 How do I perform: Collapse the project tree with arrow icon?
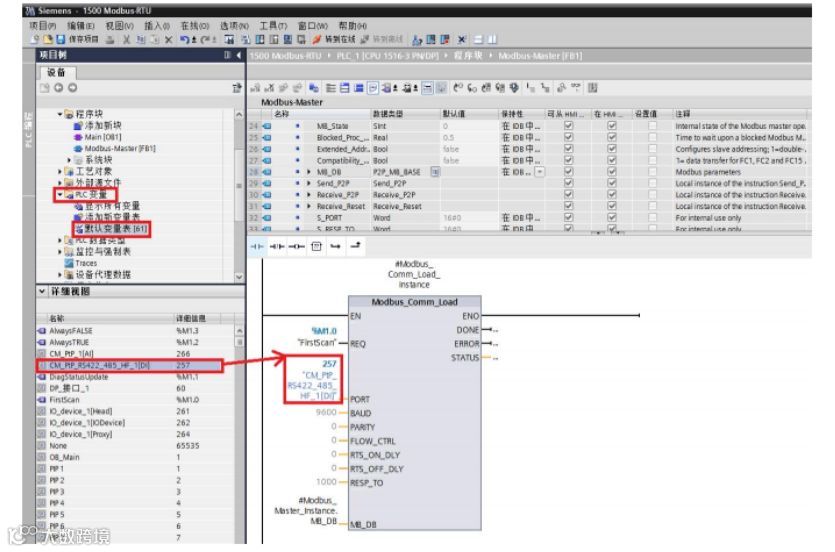point(239,55)
